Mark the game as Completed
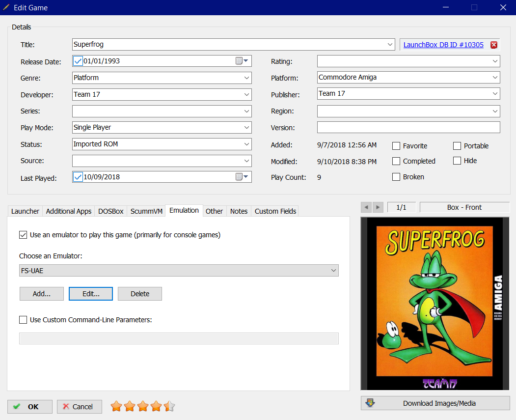Screen dimensions: 516x420 (x=396, y=161)
